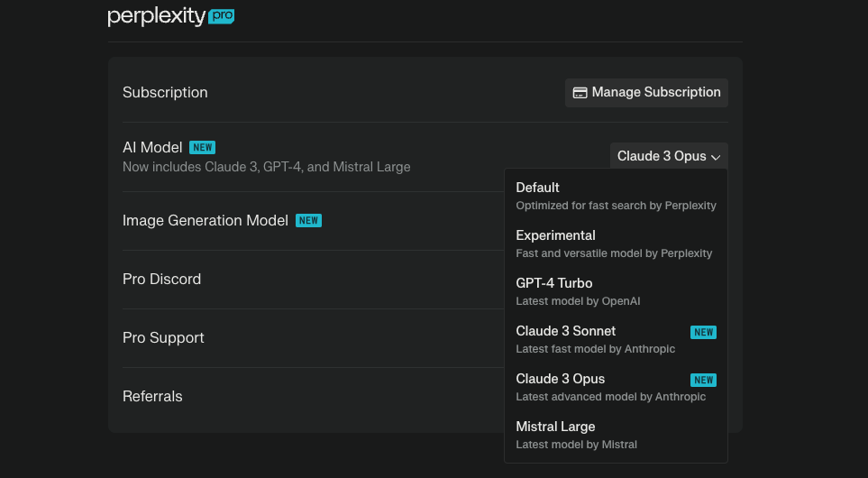Click the Perplexity Pro logo
868x478 pixels.
click(x=170, y=16)
